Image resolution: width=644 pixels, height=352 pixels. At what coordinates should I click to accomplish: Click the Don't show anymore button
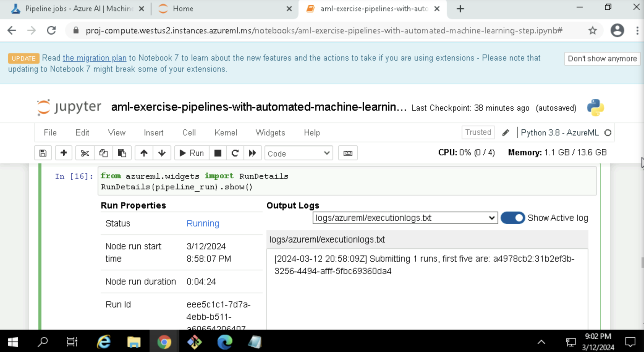click(x=602, y=58)
